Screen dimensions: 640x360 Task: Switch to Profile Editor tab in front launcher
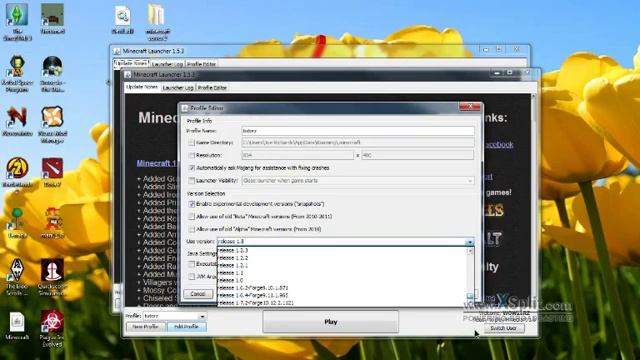[212, 87]
